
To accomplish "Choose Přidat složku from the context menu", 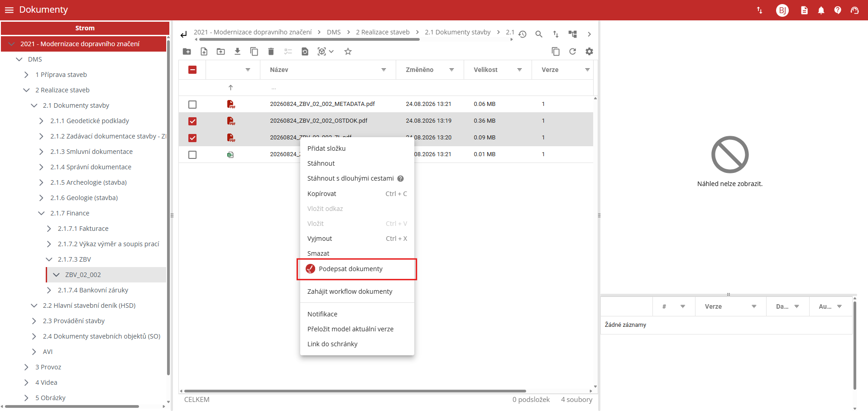I will pyautogui.click(x=357, y=148).
